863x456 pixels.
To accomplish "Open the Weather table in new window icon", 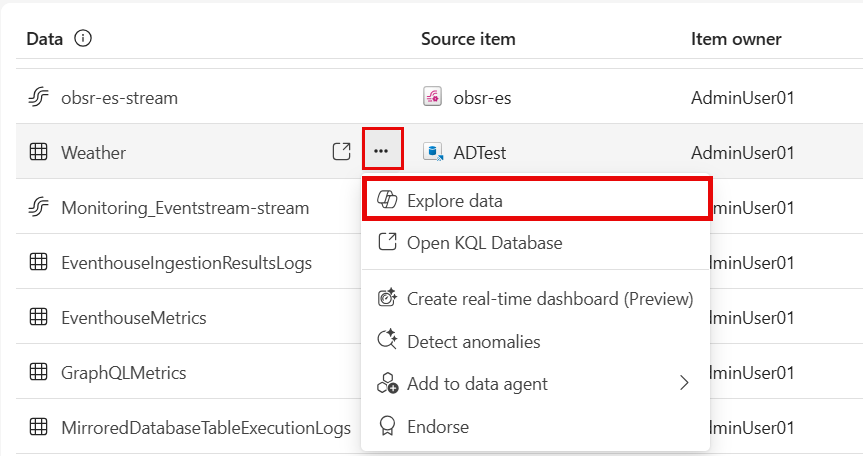I will pos(341,151).
